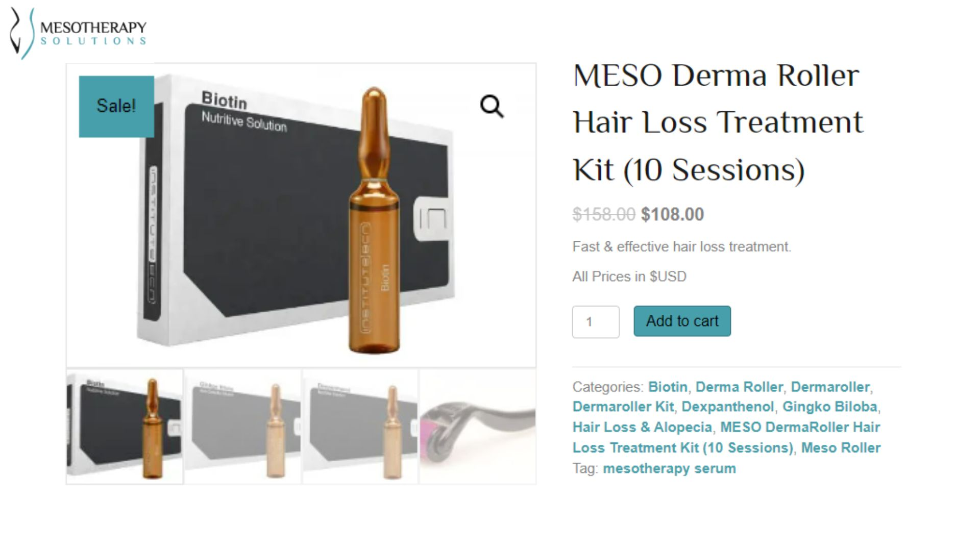Open the Dermaroller Kit category link

pos(623,407)
